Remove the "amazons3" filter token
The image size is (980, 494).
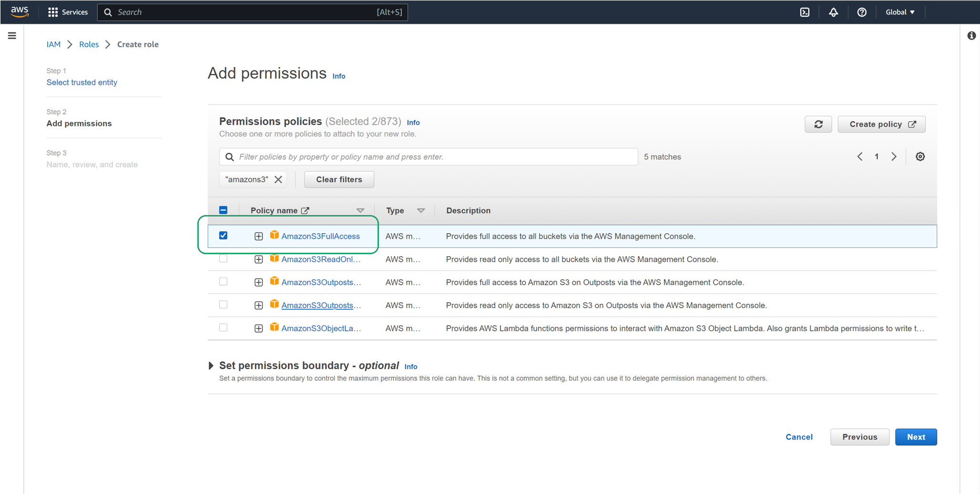[278, 179]
